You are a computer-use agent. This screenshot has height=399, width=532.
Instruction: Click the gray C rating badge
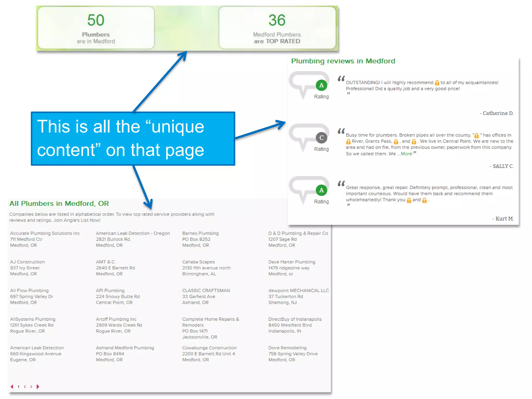(x=321, y=138)
